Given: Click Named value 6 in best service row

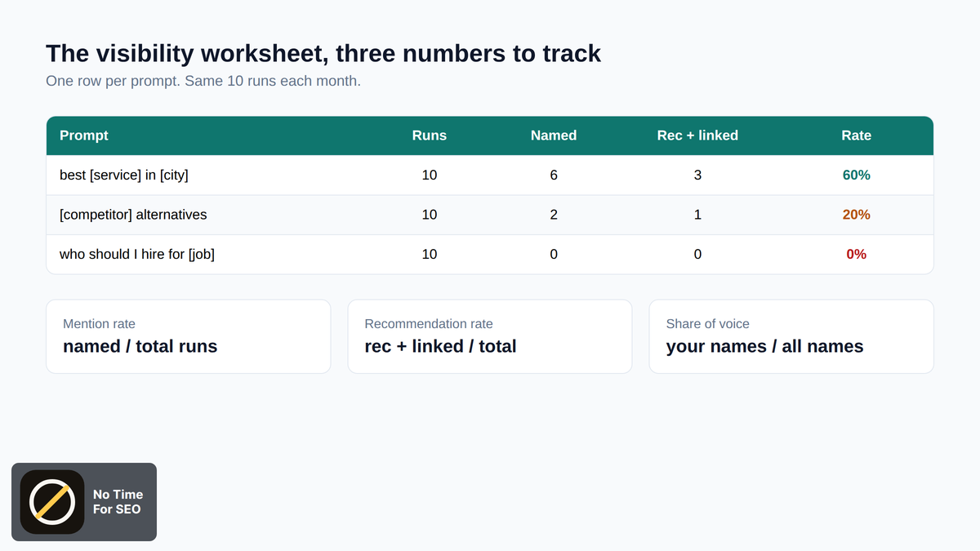Looking at the screenshot, I should (554, 175).
